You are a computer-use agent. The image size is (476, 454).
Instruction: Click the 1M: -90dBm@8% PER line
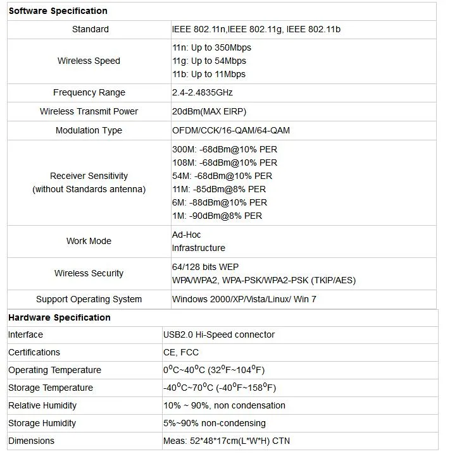(217, 216)
